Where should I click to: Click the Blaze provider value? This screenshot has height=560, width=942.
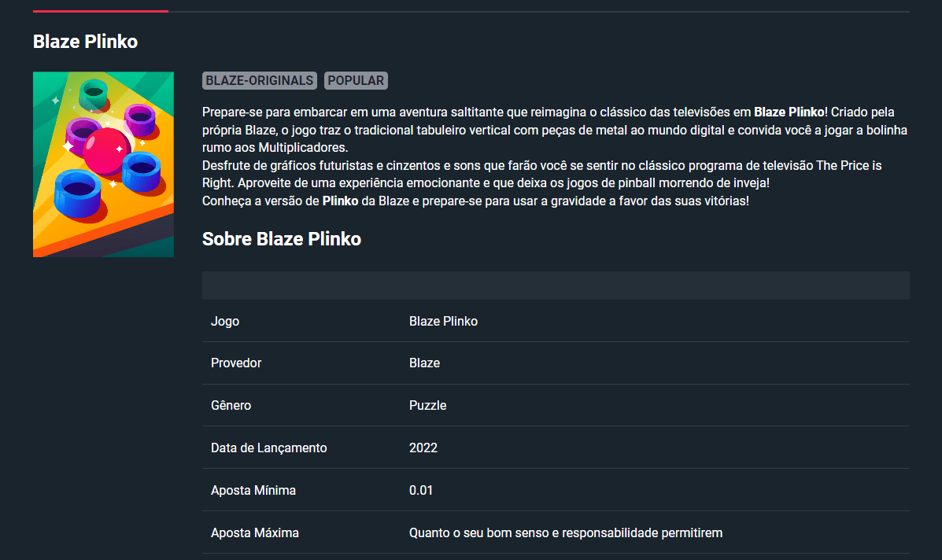tap(425, 363)
